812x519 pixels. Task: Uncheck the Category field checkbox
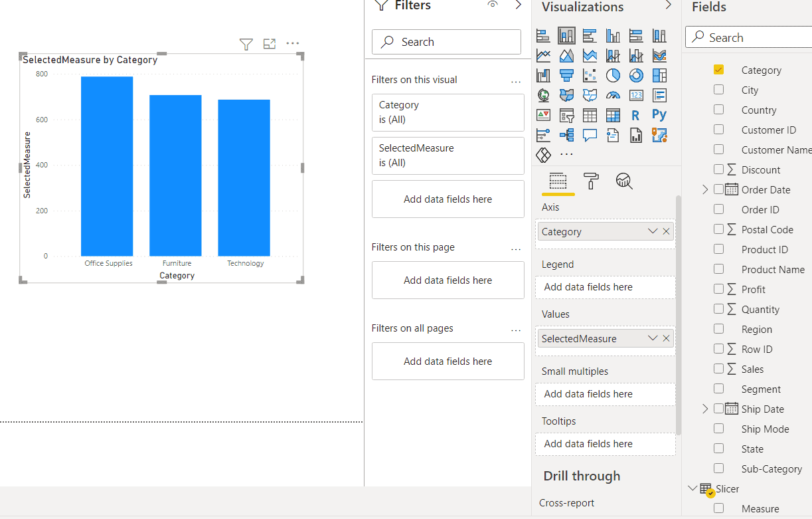click(x=719, y=69)
